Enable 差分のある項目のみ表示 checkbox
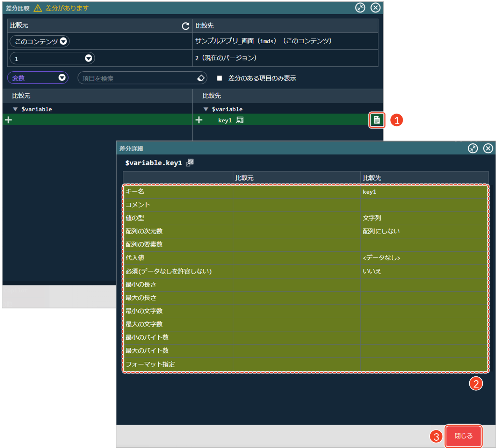The height and width of the screenshot is (448, 498). 219,78
